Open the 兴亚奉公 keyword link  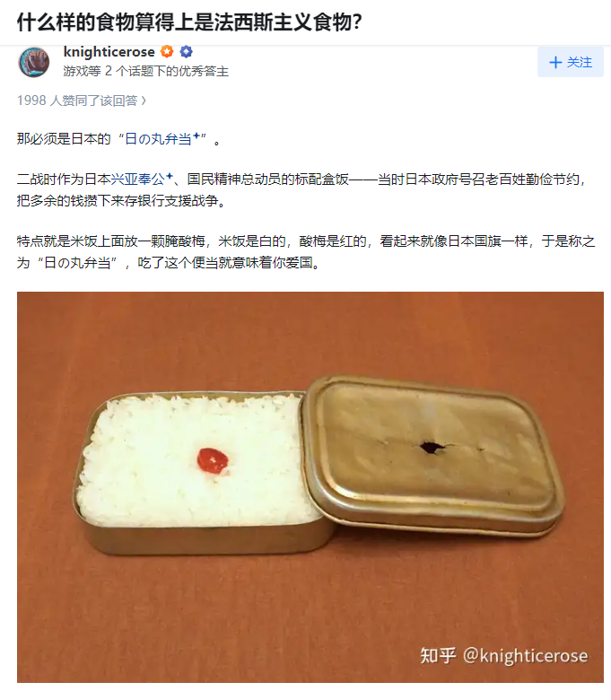click(x=138, y=179)
